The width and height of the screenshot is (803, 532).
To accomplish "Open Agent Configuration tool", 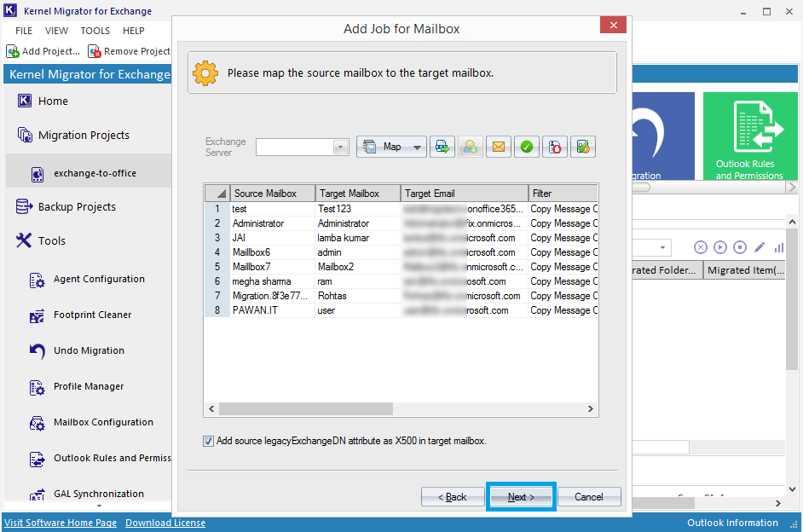I will [x=87, y=280].
